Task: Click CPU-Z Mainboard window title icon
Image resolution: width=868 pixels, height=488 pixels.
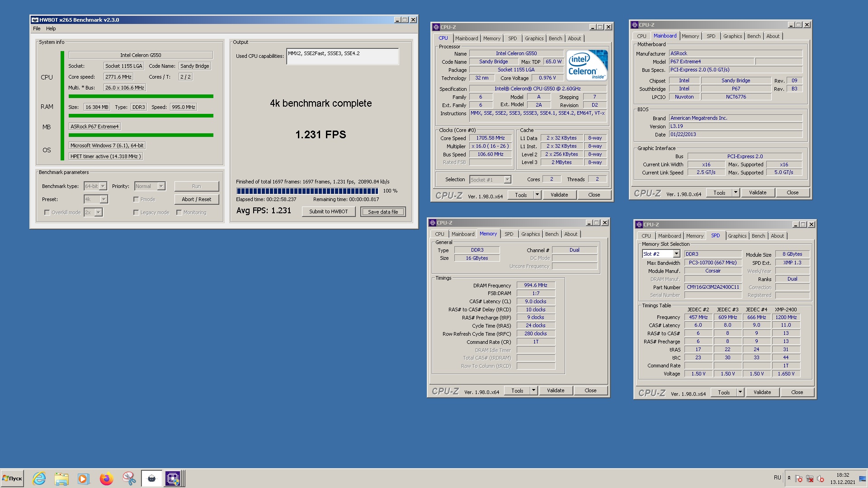Action: tap(635, 25)
